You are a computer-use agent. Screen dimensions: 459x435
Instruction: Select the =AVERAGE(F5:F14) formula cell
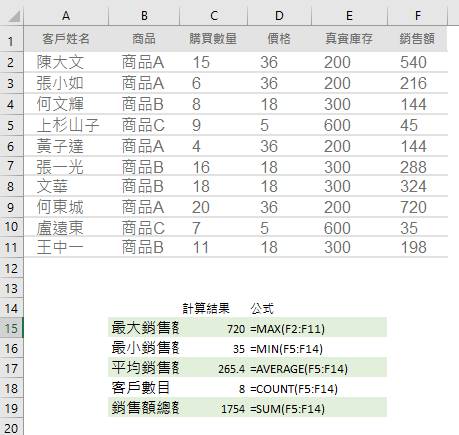click(318, 368)
